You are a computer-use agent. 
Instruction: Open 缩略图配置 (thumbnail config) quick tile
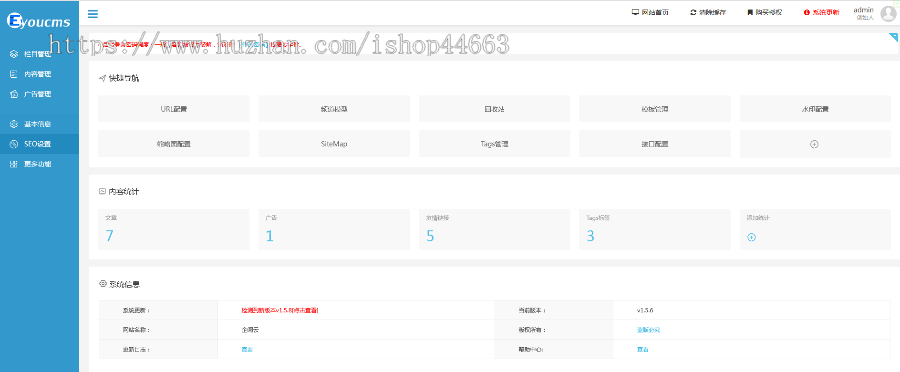pos(174,144)
